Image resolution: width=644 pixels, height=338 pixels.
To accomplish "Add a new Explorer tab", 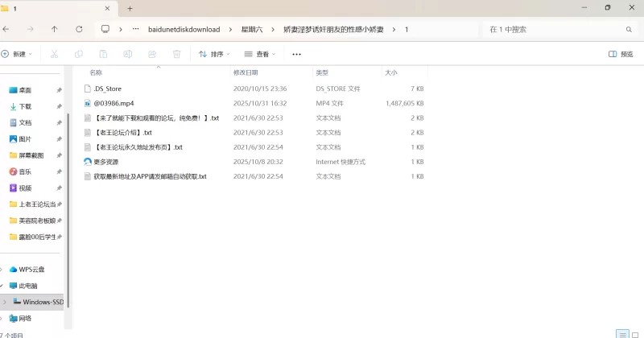I will click(x=130, y=8).
